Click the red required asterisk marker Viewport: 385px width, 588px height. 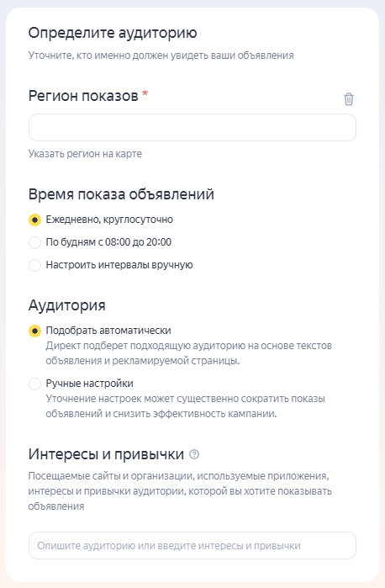coord(145,93)
